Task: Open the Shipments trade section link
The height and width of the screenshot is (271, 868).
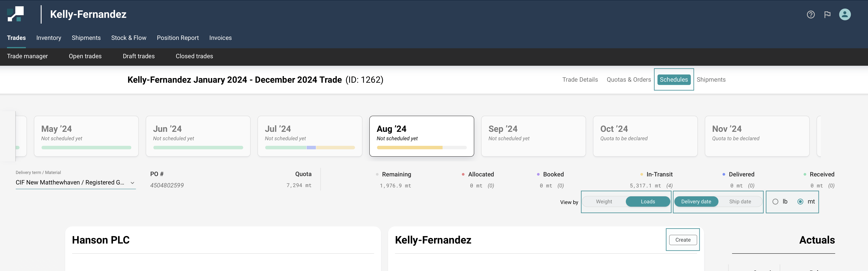Action: pyautogui.click(x=711, y=80)
